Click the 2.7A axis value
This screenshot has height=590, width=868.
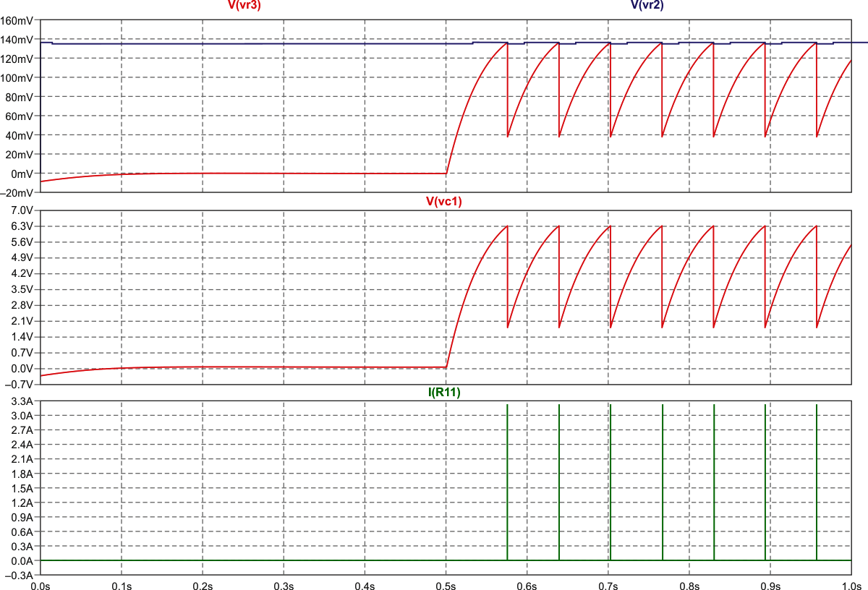[x=24, y=430]
